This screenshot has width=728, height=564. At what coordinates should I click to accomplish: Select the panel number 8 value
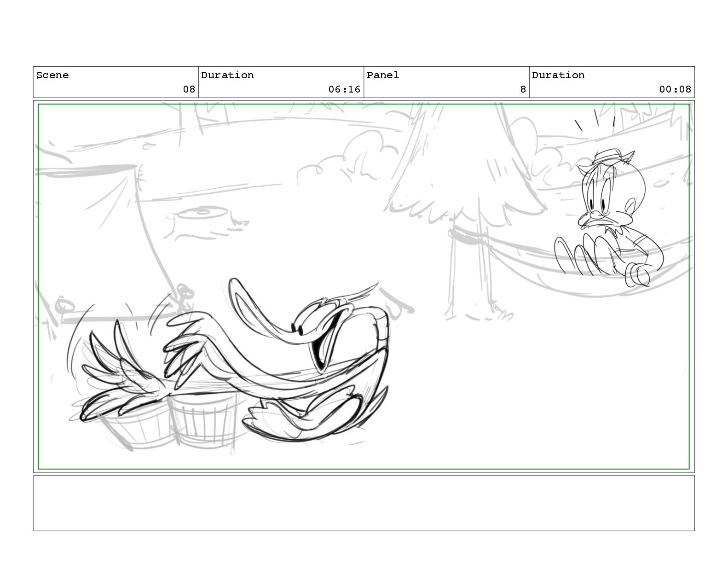click(523, 89)
